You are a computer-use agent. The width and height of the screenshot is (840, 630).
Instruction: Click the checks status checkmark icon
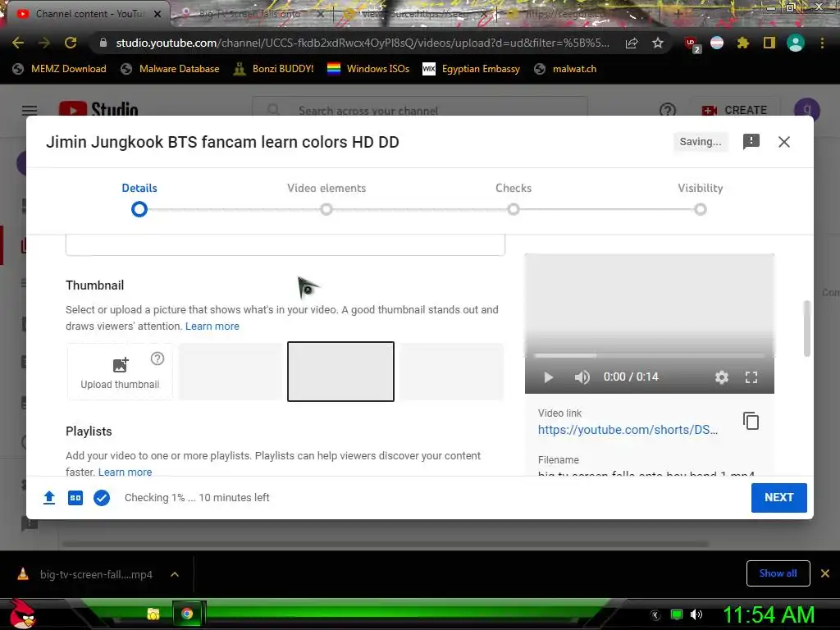point(102,498)
